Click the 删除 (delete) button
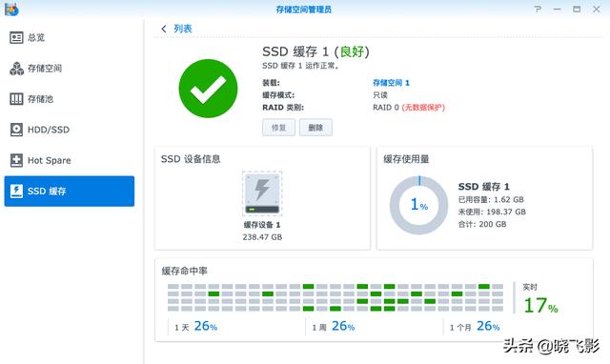The width and height of the screenshot is (610, 364). (315, 128)
